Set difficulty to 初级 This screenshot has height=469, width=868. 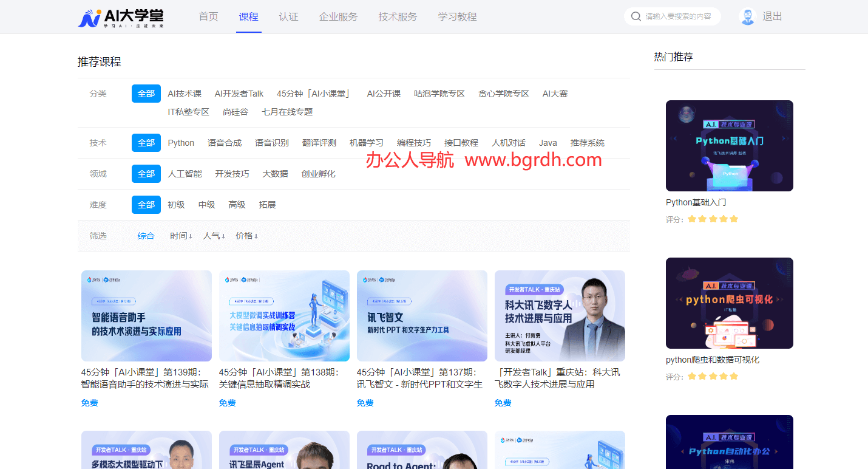(176, 205)
